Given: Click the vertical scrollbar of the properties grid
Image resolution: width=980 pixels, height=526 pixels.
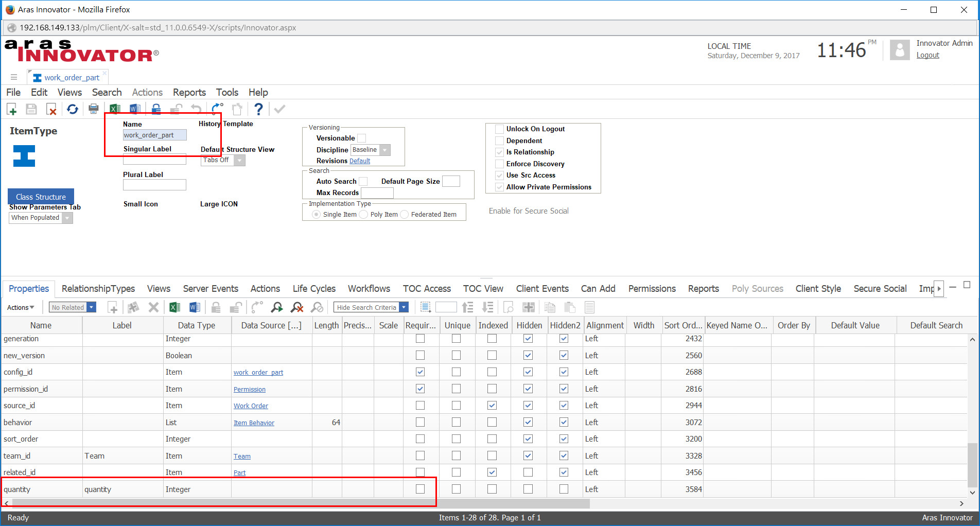Looking at the screenshot, I should 972,465.
